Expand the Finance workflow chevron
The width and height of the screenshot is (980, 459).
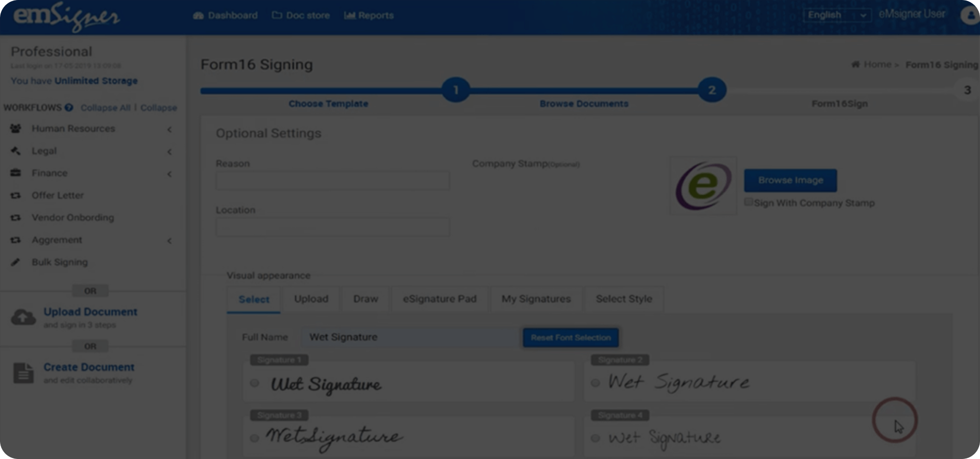(x=169, y=174)
